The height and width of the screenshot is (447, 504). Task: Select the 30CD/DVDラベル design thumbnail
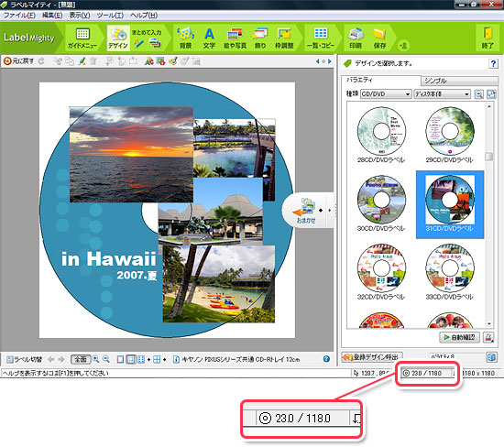tap(381, 203)
